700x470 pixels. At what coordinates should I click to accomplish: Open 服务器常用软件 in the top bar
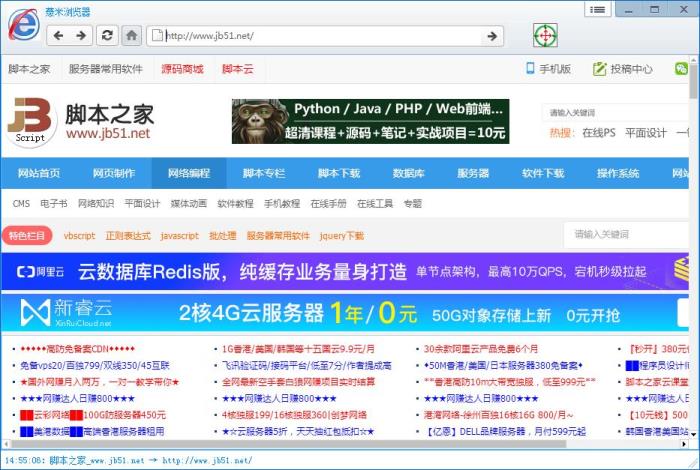(106, 69)
